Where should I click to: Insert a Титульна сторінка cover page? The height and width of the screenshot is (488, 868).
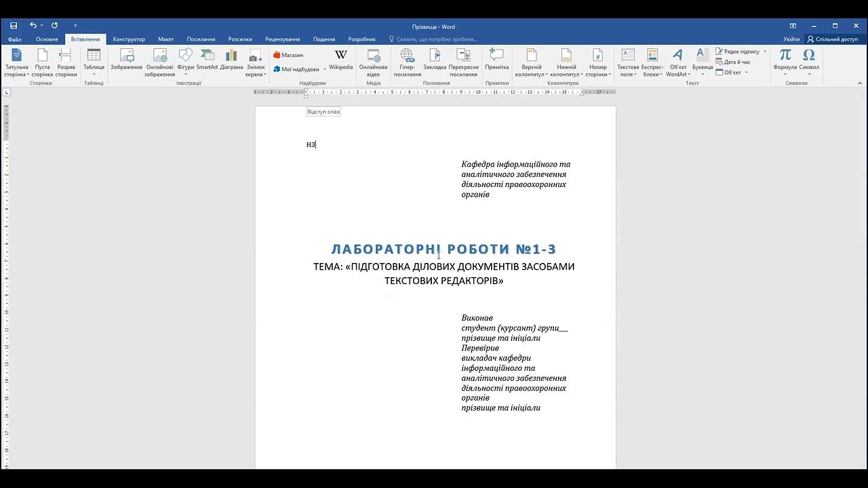(17, 63)
